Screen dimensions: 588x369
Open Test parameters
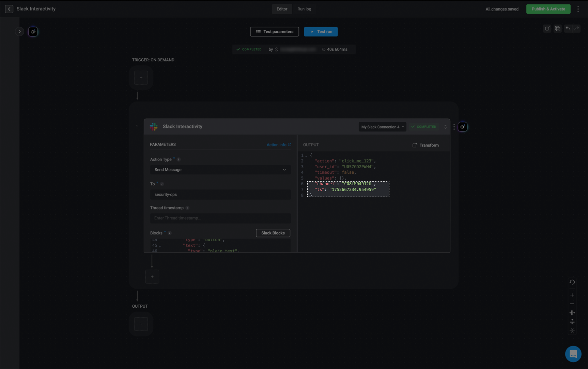(x=275, y=32)
